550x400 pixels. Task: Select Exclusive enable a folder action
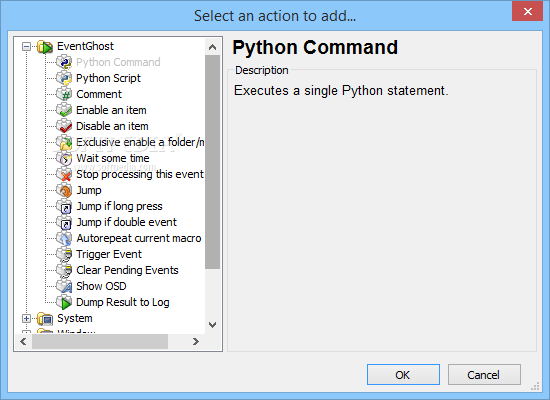pos(140,142)
